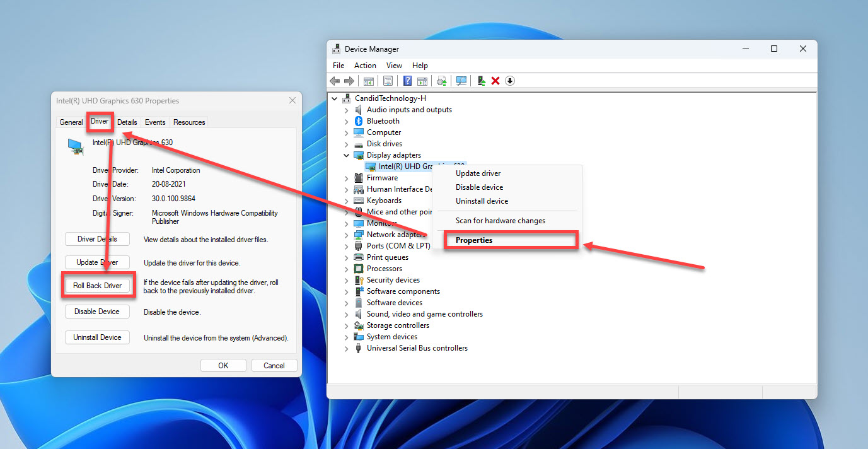The height and width of the screenshot is (449, 868).
Task: Open the File menu
Action: tap(339, 66)
